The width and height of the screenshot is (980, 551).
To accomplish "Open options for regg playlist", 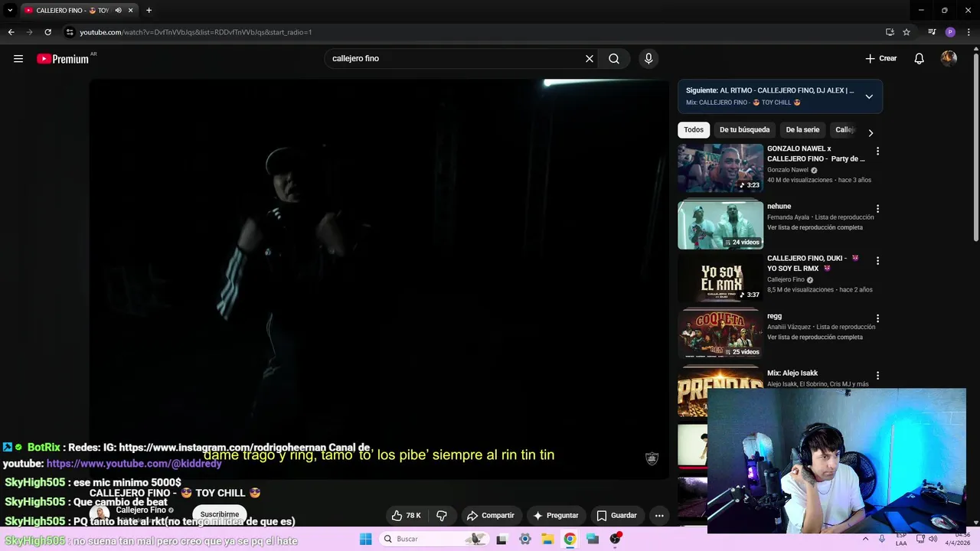I will click(x=877, y=318).
